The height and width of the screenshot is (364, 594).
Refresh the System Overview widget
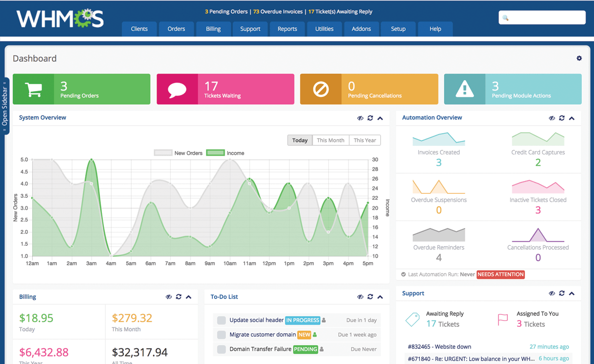370,118
